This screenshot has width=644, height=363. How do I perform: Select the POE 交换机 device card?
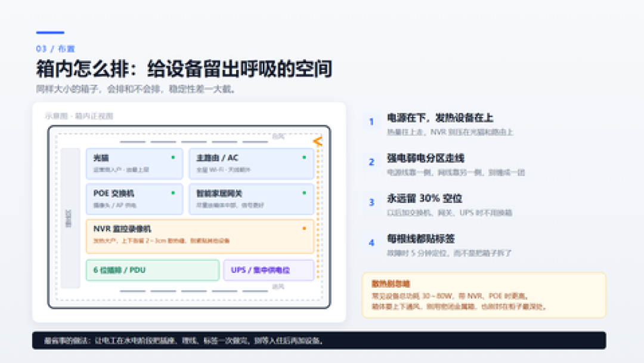click(x=134, y=199)
